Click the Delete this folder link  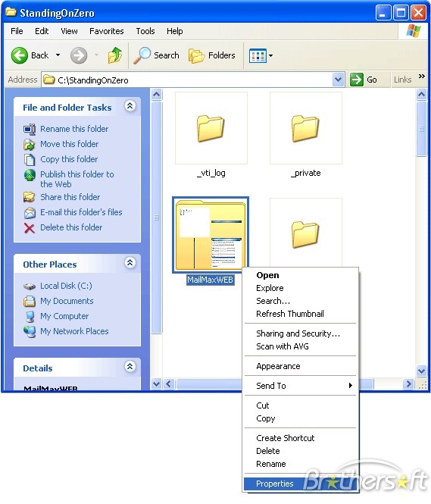(x=71, y=227)
